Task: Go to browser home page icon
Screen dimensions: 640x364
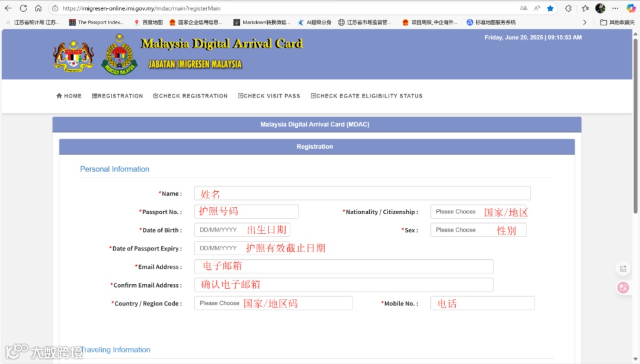Action: [x=39, y=8]
